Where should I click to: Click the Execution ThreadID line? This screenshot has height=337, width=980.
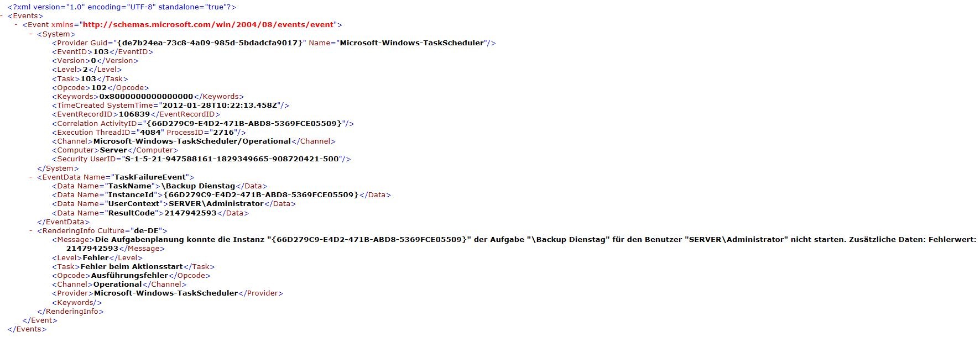[149, 133]
